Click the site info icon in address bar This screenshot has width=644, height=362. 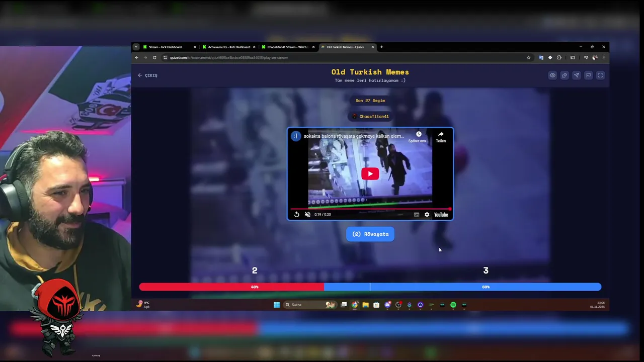point(165,58)
